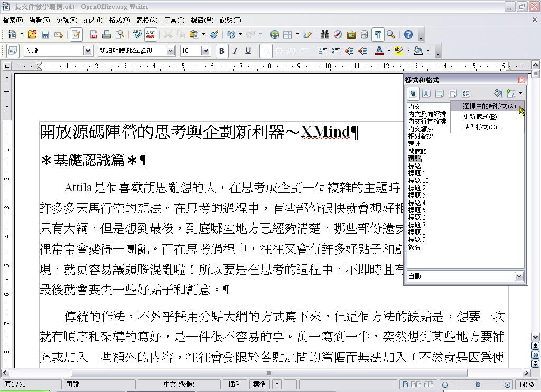Open the font name dropdown 新細明體
This screenshot has height=392, width=541.
tap(171, 51)
